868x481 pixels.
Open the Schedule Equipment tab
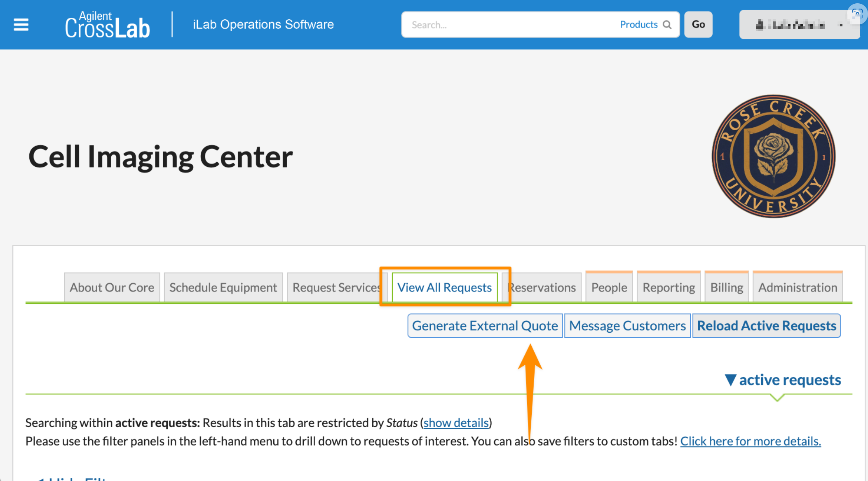[223, 287]
